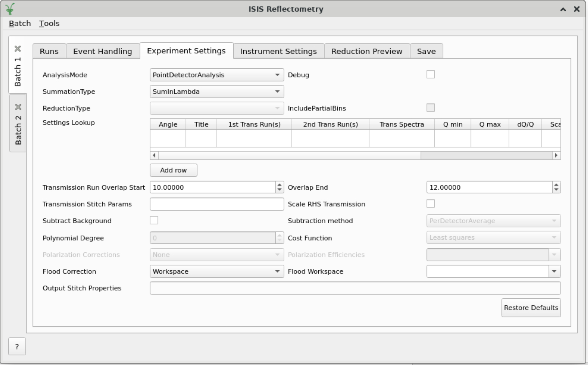The height and width of the screenshot is (365, 588).
Task: Click the Transmission Stitch Params input field
Action: click(217, 204)
